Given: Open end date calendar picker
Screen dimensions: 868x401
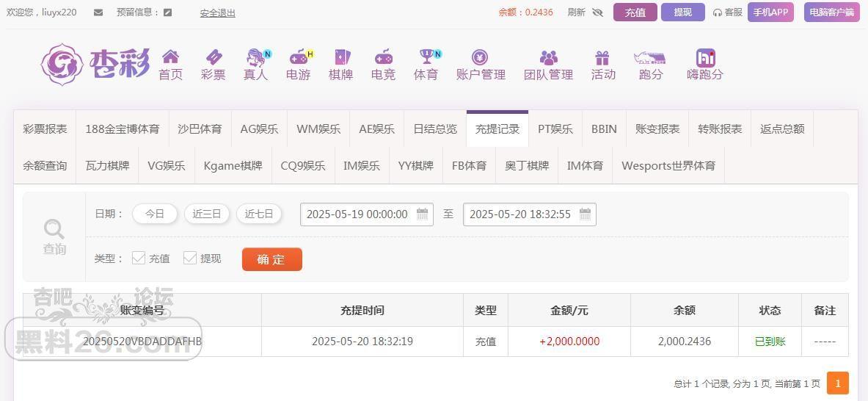Looking at the screenshot, I should (x=585, y=214).
